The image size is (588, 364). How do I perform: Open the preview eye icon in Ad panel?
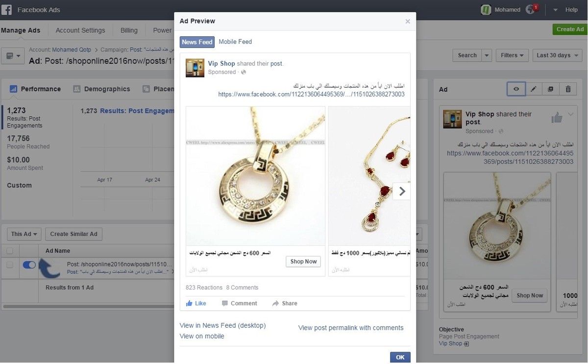(516, 89)
